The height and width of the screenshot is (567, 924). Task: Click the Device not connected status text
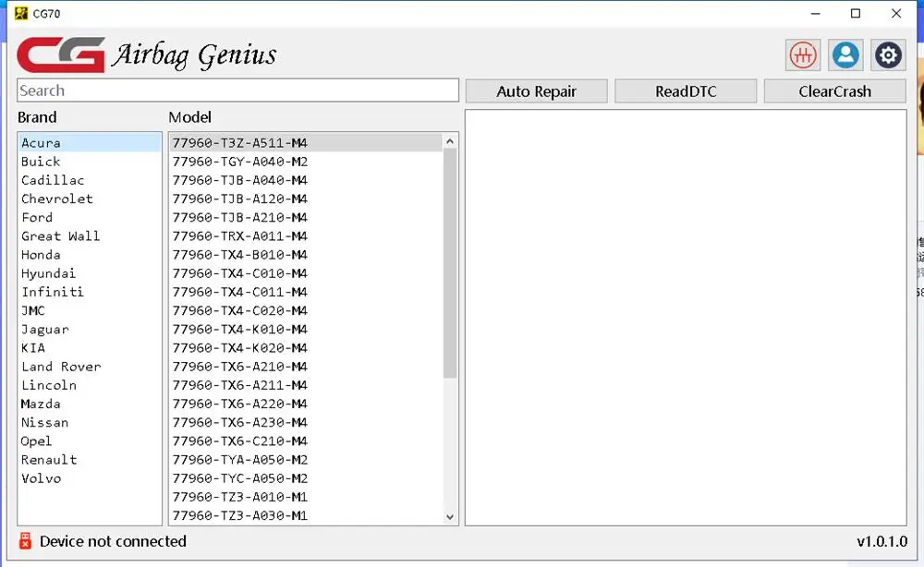[113, 541]
